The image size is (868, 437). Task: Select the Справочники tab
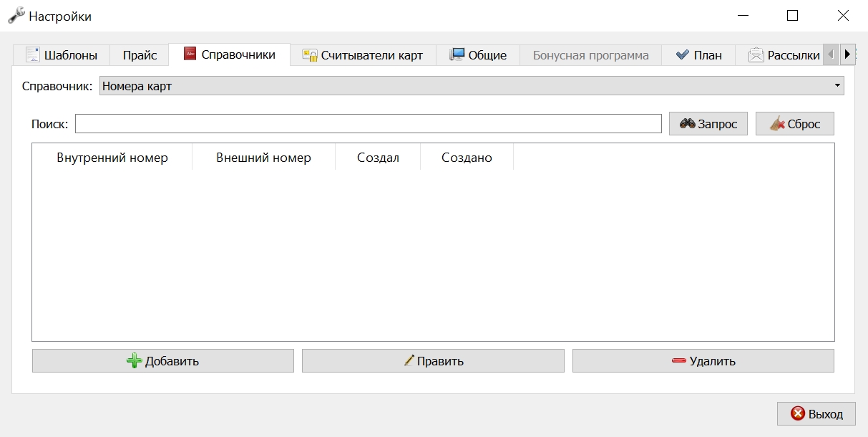pyautogui.click(x=230, y=54)
